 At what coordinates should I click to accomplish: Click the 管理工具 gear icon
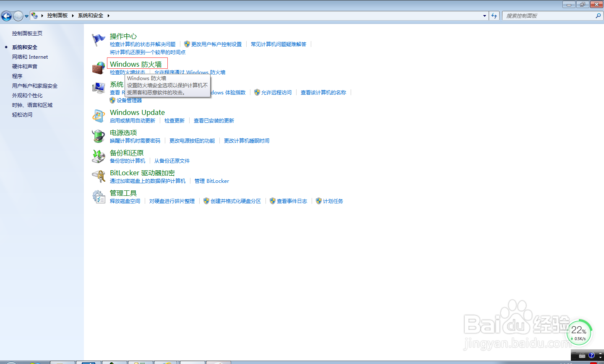(98, 196)
